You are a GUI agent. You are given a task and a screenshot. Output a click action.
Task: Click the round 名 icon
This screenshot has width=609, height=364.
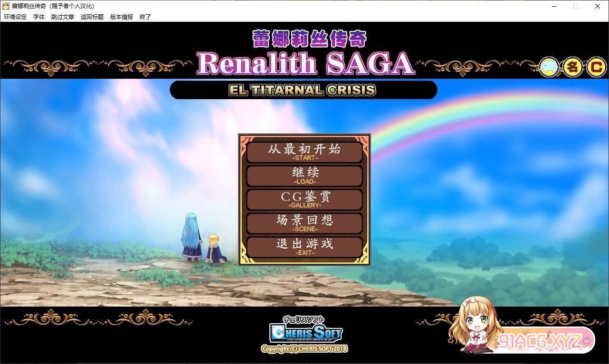pos(573,67)
